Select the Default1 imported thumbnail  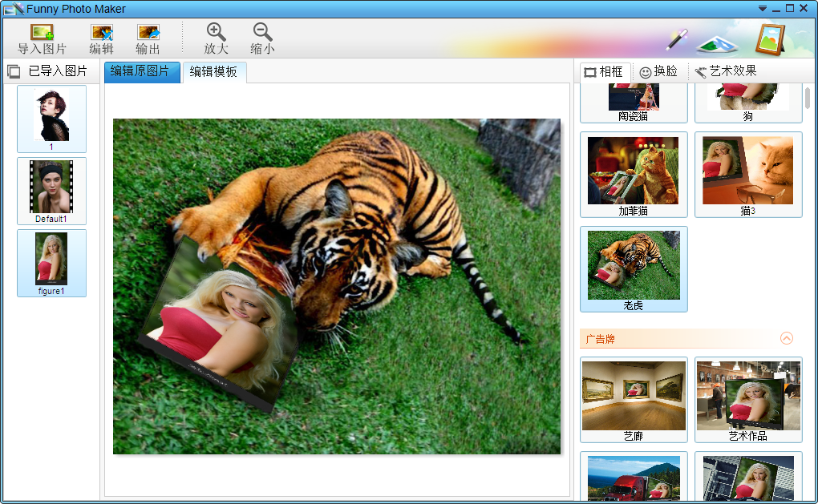tap(51, 192)
